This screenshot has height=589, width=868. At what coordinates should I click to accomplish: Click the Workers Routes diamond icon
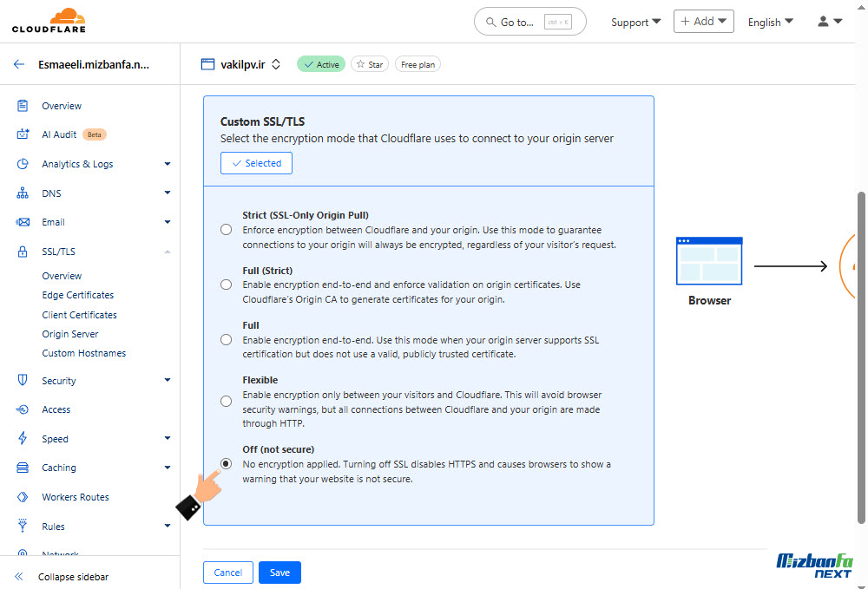23,497
